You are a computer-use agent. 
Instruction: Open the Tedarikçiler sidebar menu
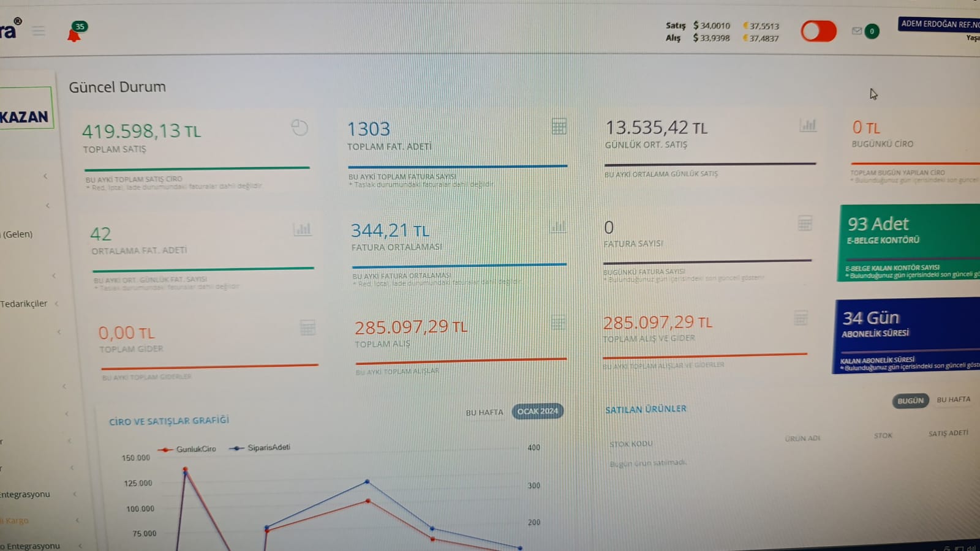click(24, 304)
